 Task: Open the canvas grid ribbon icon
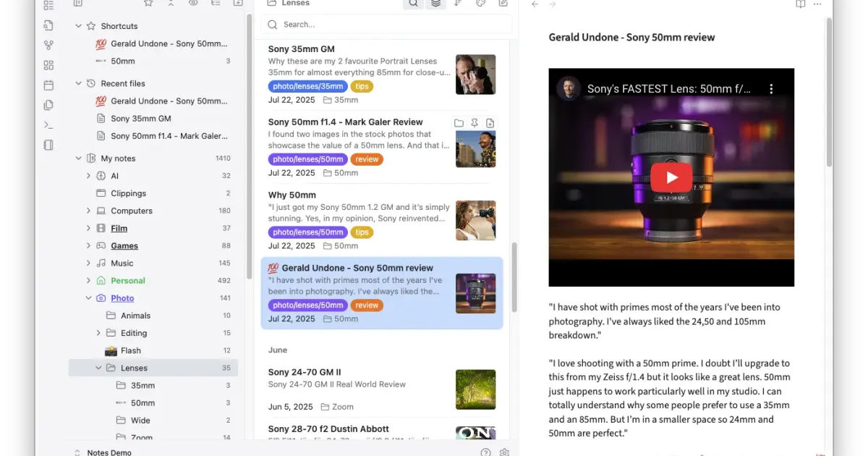(48, 65)
